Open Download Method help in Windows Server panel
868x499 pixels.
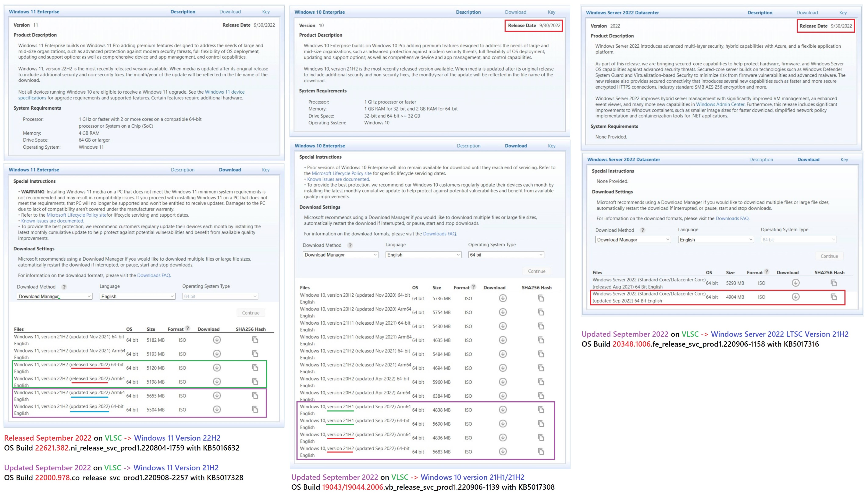[643, 230]
